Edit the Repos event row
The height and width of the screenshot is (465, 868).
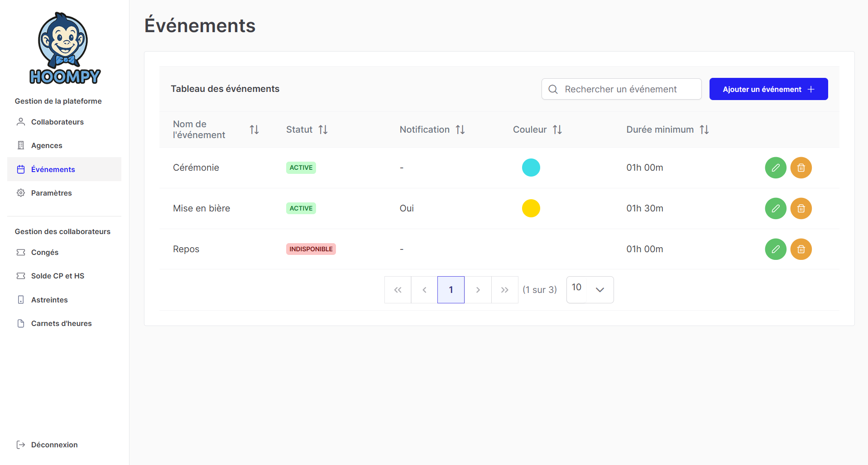(775, 249)
